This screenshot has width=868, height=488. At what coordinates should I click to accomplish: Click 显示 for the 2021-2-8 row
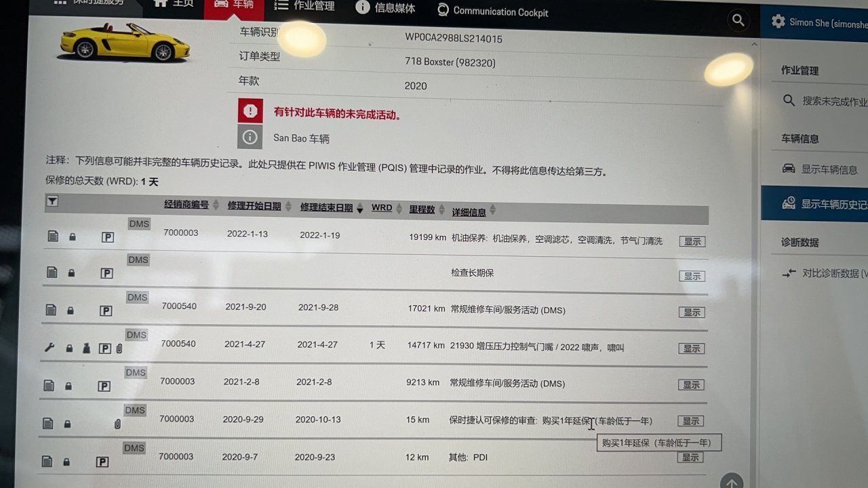point(691,384)
